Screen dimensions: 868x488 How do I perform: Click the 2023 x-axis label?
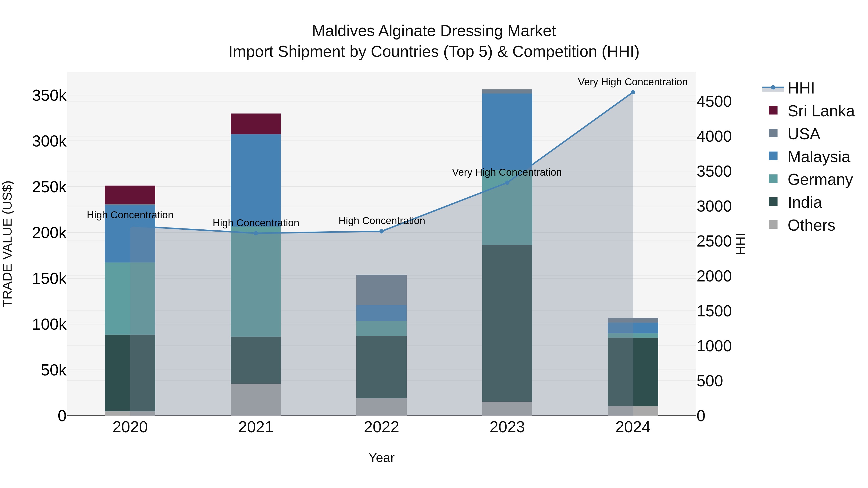[x=507, y=427]
